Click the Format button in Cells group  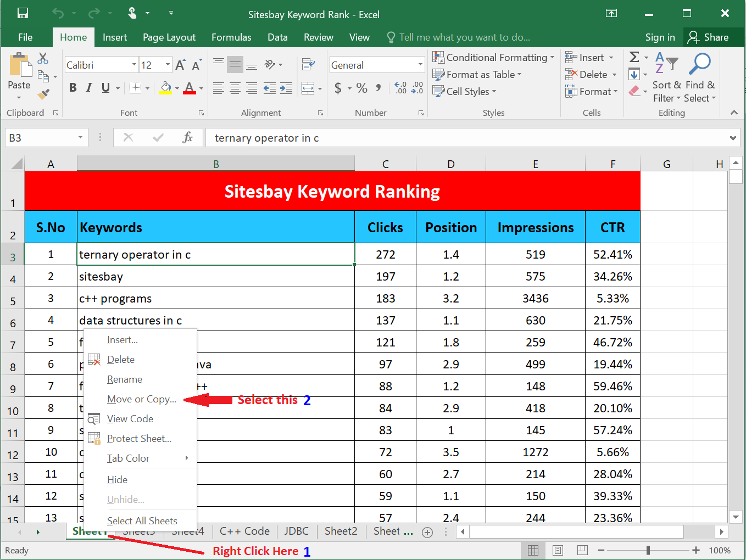pos(592,92)
